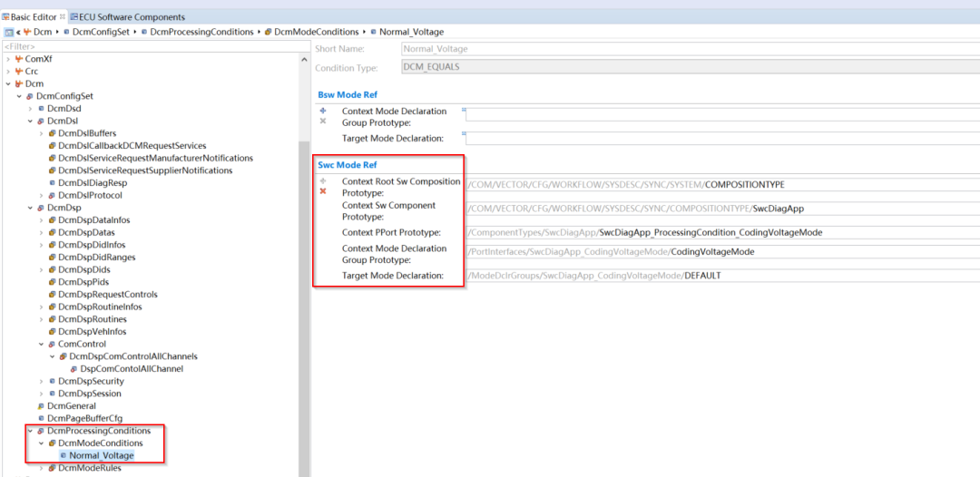Expand the DcmDspSecurity node
980x477 pixels.
pyautogui.click(x=41, y=382)
